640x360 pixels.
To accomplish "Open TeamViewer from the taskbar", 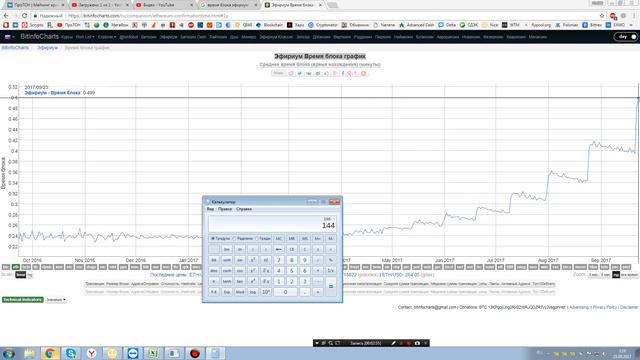I will click(133, 353).
